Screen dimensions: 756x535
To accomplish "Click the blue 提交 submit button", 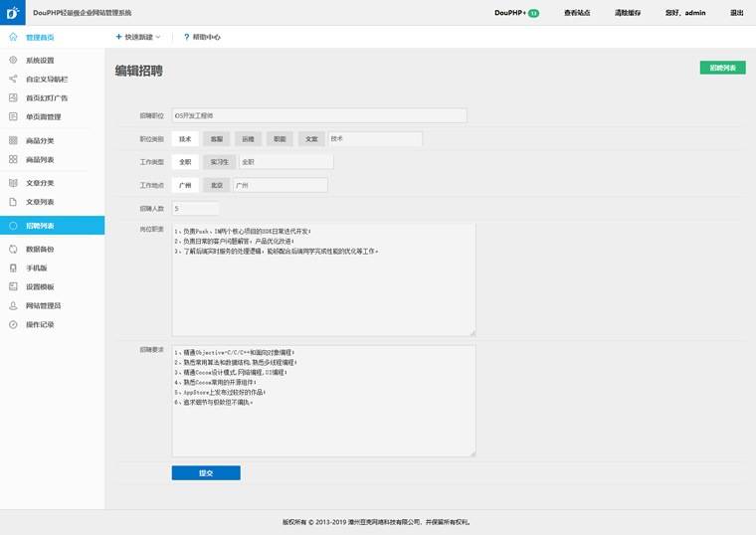I will (206, 473).
